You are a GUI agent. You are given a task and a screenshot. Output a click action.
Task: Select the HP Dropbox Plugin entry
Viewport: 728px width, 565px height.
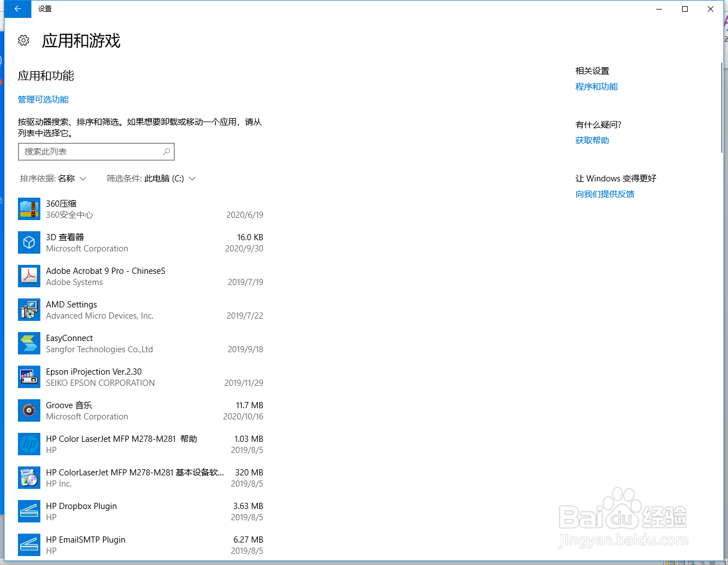(141, 511)
